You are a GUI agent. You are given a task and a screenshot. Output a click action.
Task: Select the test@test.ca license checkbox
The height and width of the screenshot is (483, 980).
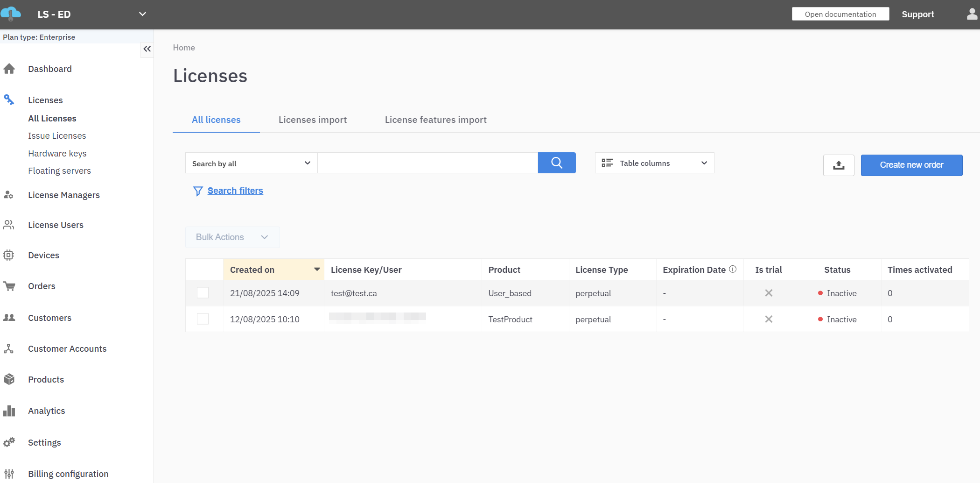(x=203, y=293)
